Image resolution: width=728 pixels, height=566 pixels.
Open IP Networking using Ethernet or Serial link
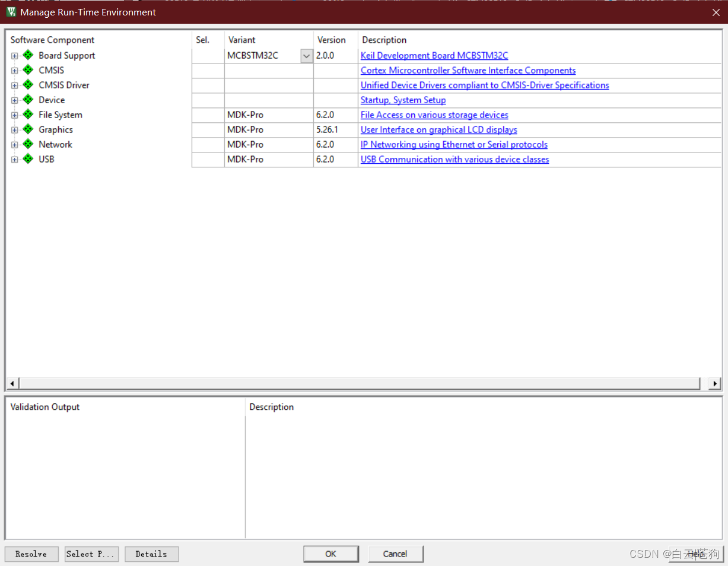click(454, 145)
